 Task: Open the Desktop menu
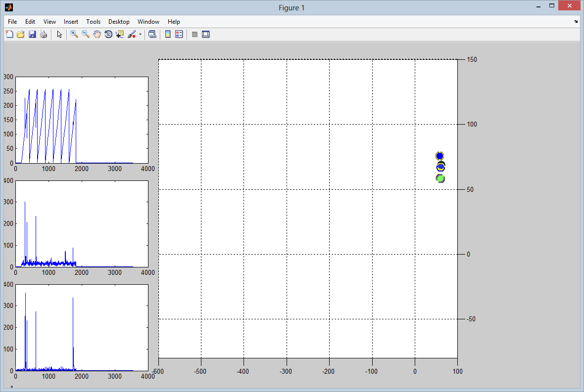(119, 22)
